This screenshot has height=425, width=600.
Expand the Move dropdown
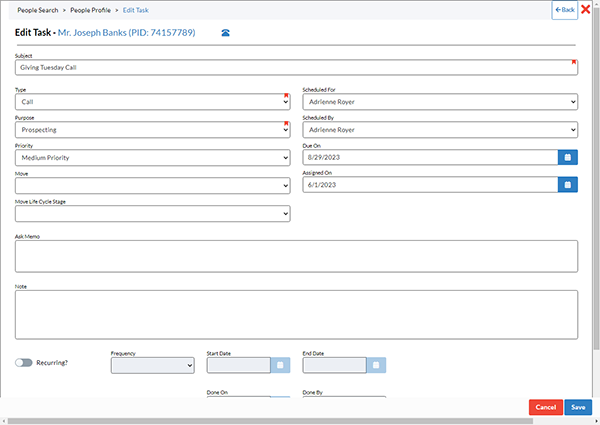coord(153,186)
